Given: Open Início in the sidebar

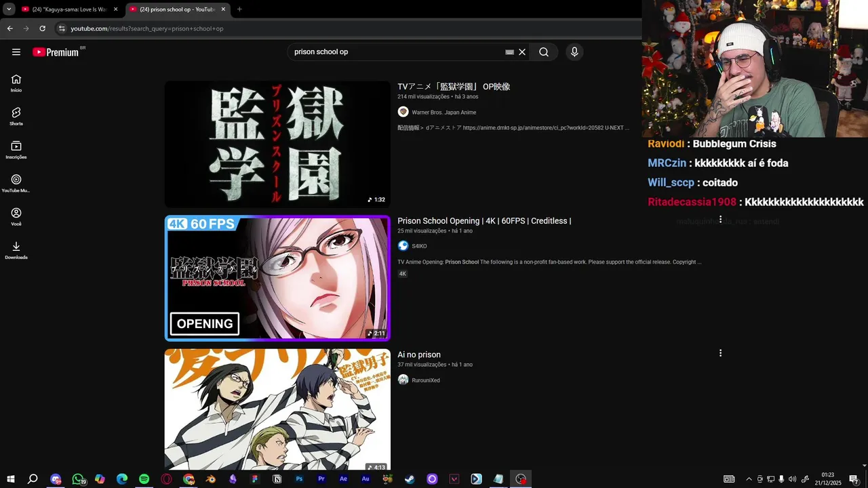Looking at the screenshot, I should point(16,83).
